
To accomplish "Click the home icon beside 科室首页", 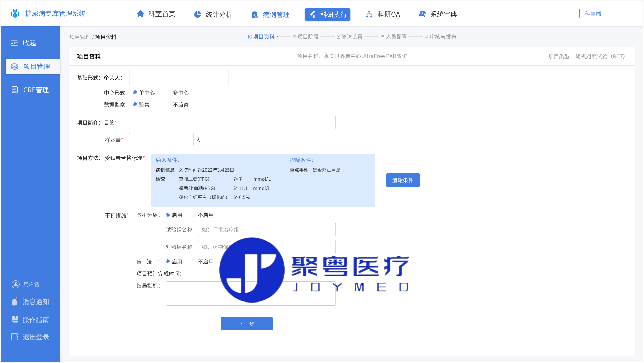I will 140,14.
